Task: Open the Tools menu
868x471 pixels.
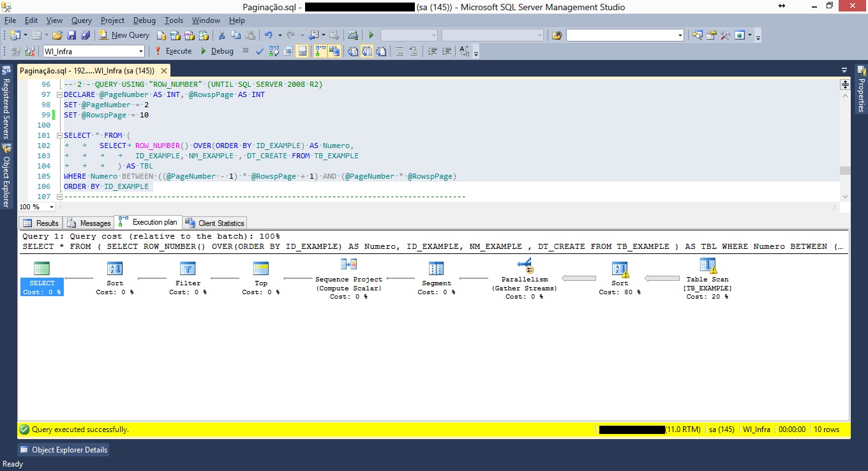Action: [x=174, y=20]
